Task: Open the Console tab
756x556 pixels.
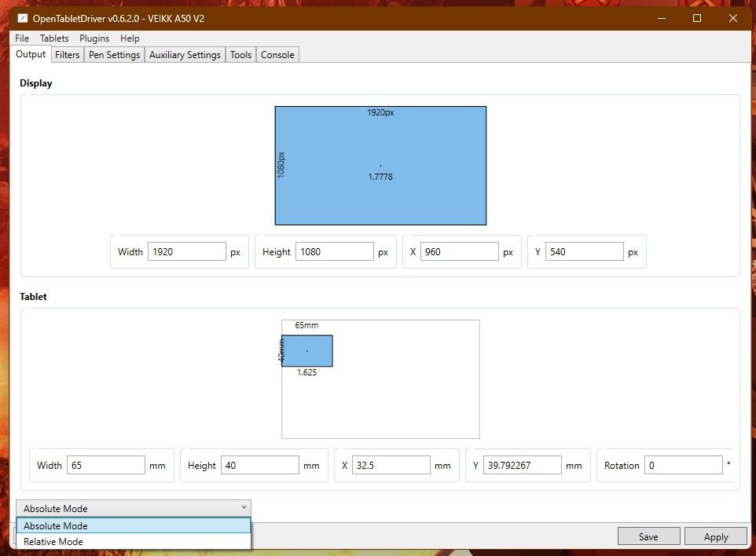Action: [x=277, y=55]
